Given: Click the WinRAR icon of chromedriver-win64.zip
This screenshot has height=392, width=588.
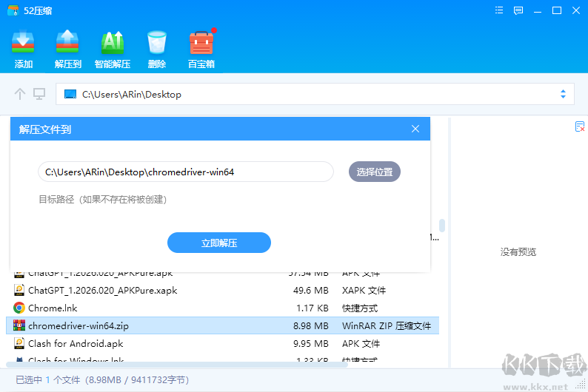Looking at the screenshot, I should click(x=19, y=325).
